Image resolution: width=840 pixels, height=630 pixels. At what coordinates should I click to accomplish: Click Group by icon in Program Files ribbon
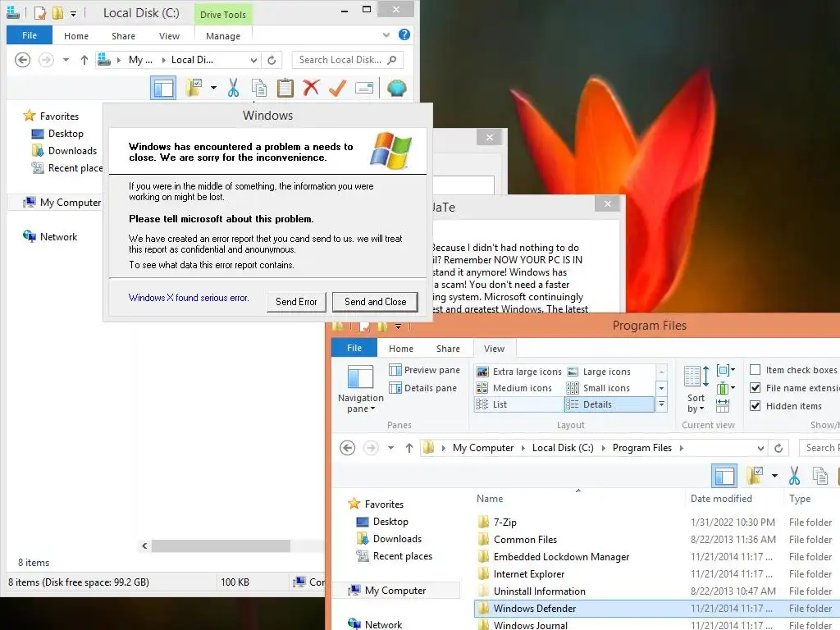point(726,370)
